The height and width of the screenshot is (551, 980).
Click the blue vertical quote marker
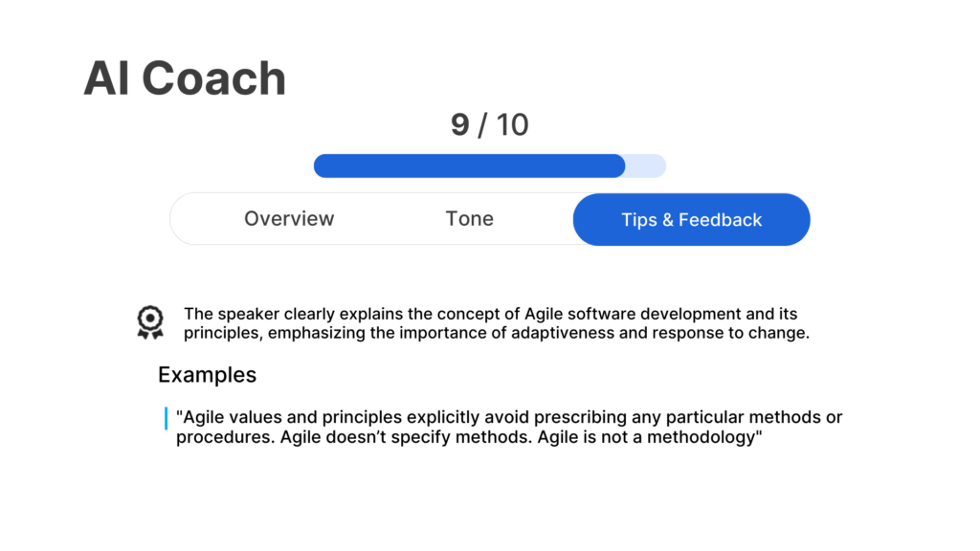coord(167,418)
